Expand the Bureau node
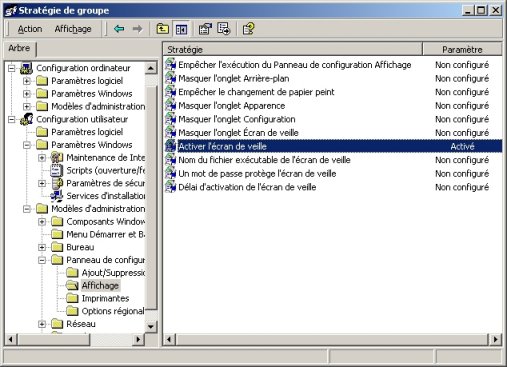Screen dimensions: 507x367 [42, 247]
